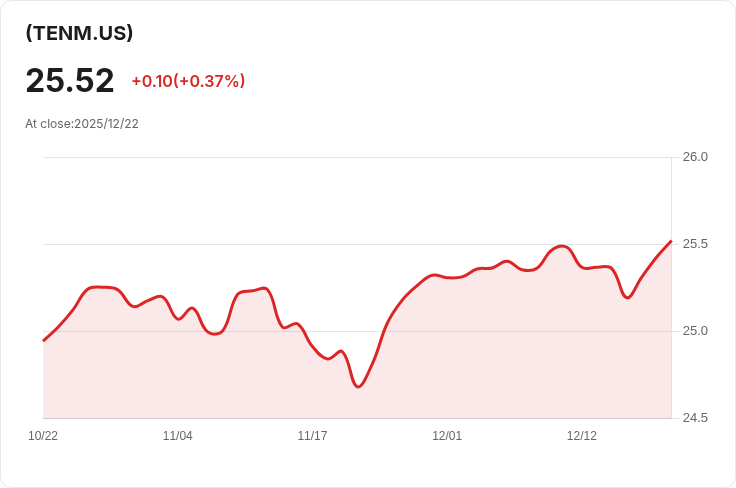Select the 24.5 y-axis label
The height and width of the screenshot is (488, 736).
[x=695, y=418]
